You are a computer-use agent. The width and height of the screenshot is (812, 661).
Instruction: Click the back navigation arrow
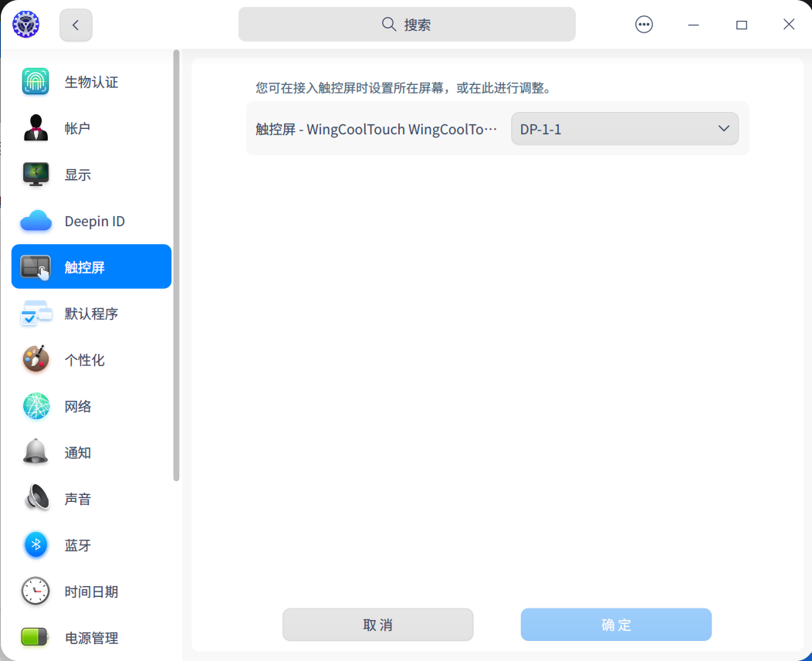point(75,24)
